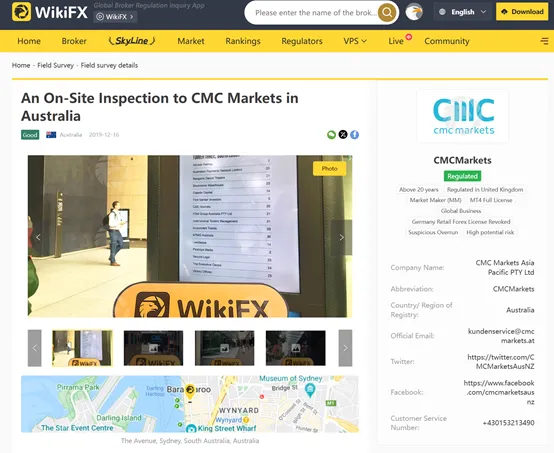Open the Rankings menu item

pyautogui.click(x=243, y=41)
